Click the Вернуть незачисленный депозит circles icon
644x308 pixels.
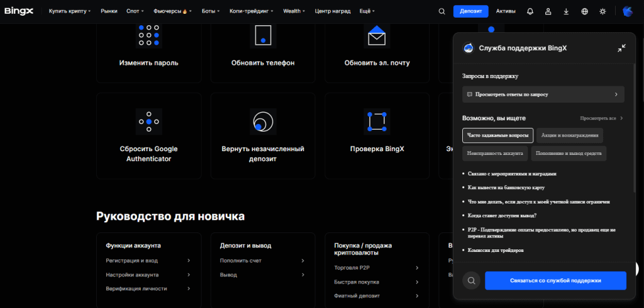pos(263,122)
